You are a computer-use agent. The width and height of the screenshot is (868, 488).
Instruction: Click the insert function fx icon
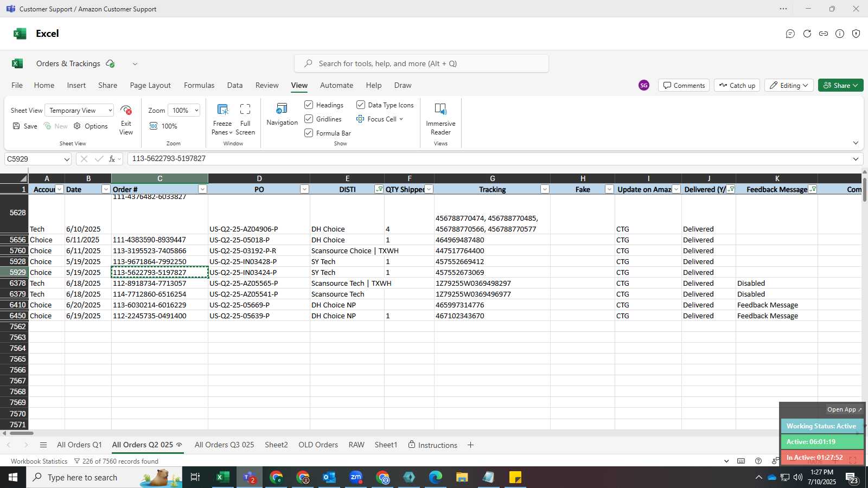(112, 159)
